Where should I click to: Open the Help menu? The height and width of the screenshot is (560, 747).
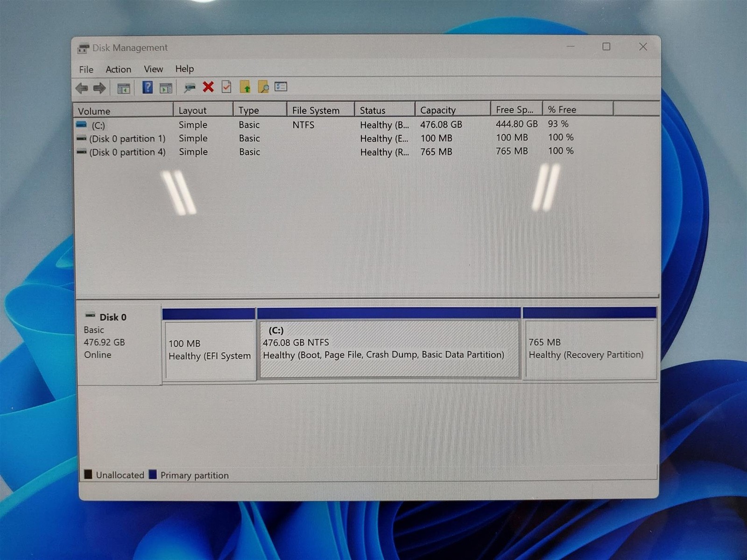(x=184, y=69)
